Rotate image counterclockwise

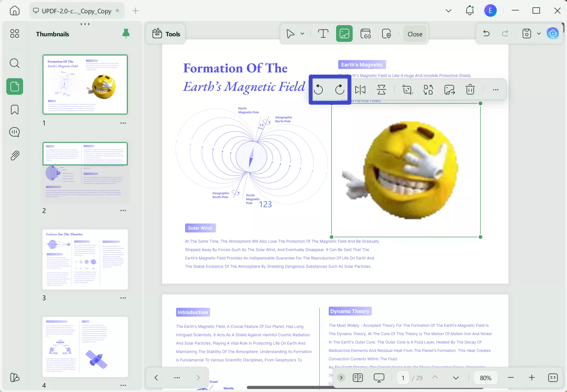coord(318,90)
